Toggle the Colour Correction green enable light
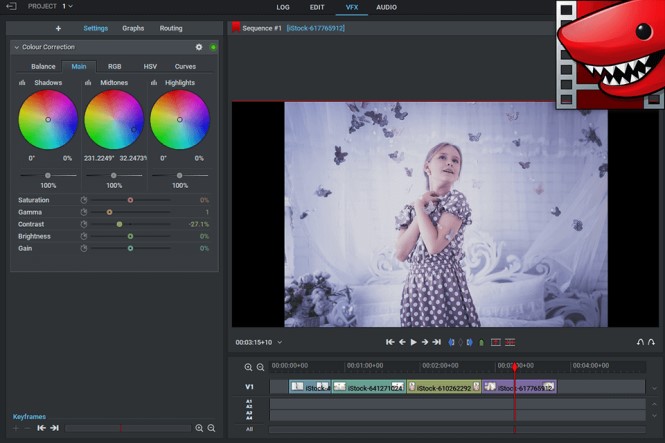 213,47
